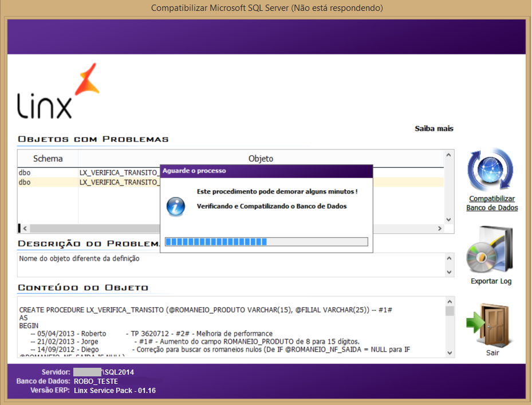Viewport: 532px width, 405px height.
Task: Click the '14/09/2012 - Diego' comment line
Action: (x=220, y=349)
